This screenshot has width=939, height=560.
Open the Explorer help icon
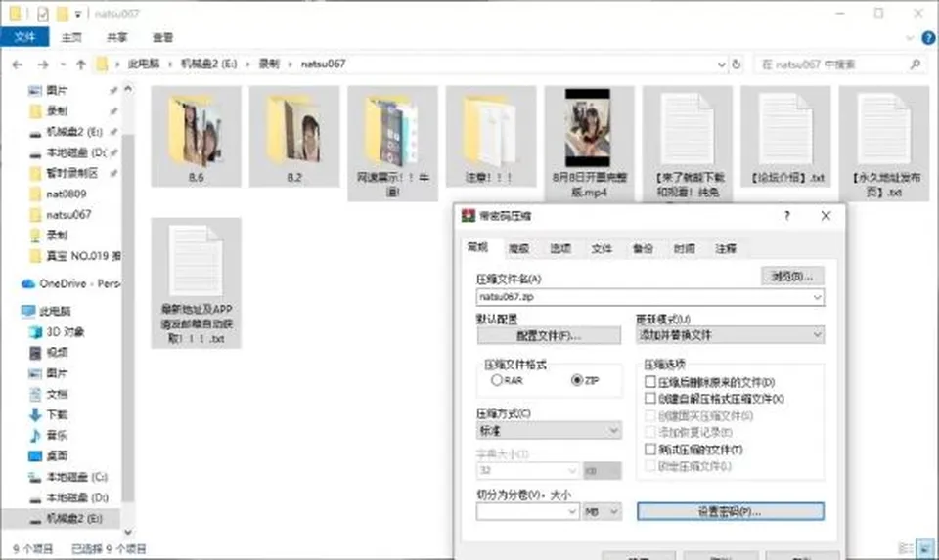928,38
